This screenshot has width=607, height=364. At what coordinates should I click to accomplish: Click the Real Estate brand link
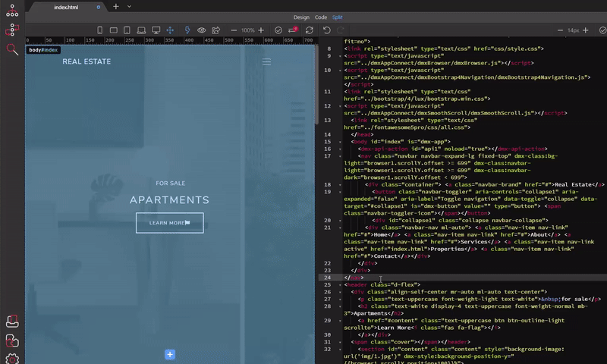coord(86,61)
